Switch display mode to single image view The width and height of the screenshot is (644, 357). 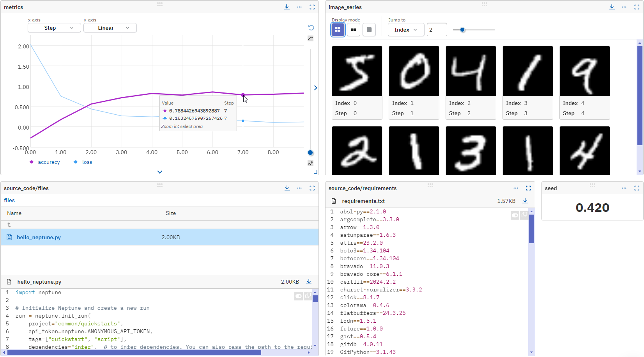pos(369,29)
